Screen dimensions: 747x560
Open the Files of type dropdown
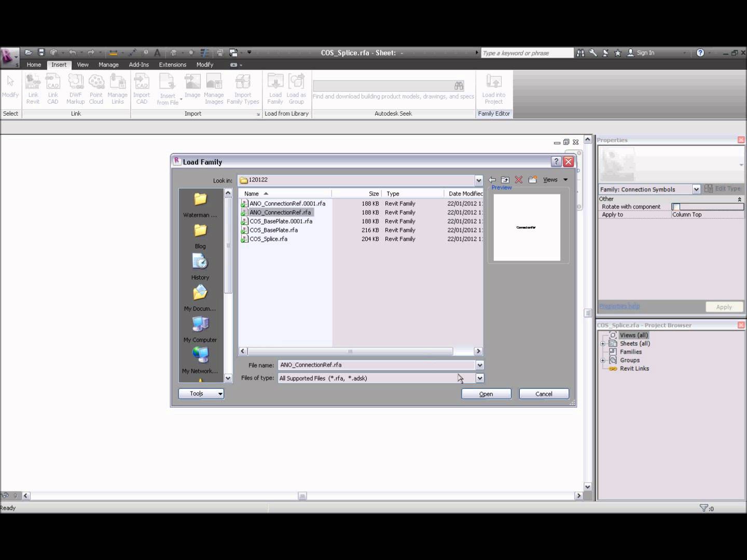pyautogui.click(x=480, y=379)
